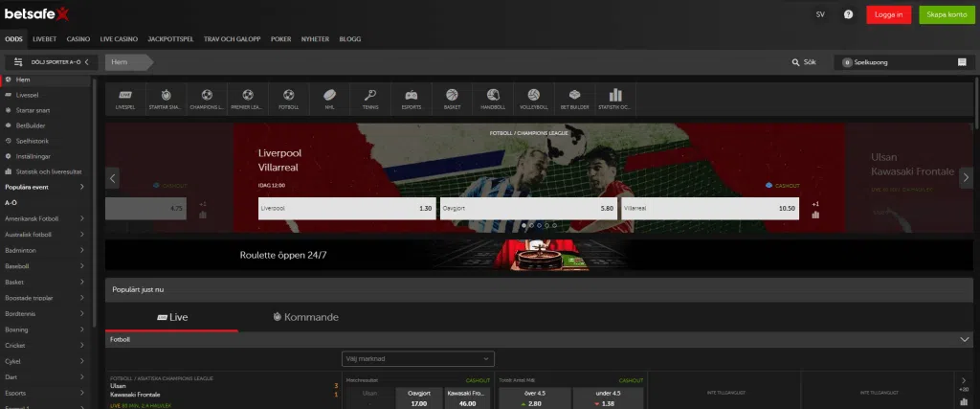The image size is (980, 409).
Task: Hide the sports A-Ö sidebar
Action: click(52, 62)
